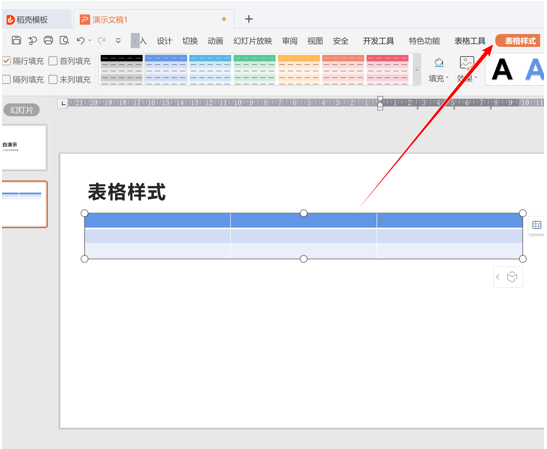Open the 幻灯片放映 ribbon tab
Viewport: 547px width, 449px height.
pos(253,41)
